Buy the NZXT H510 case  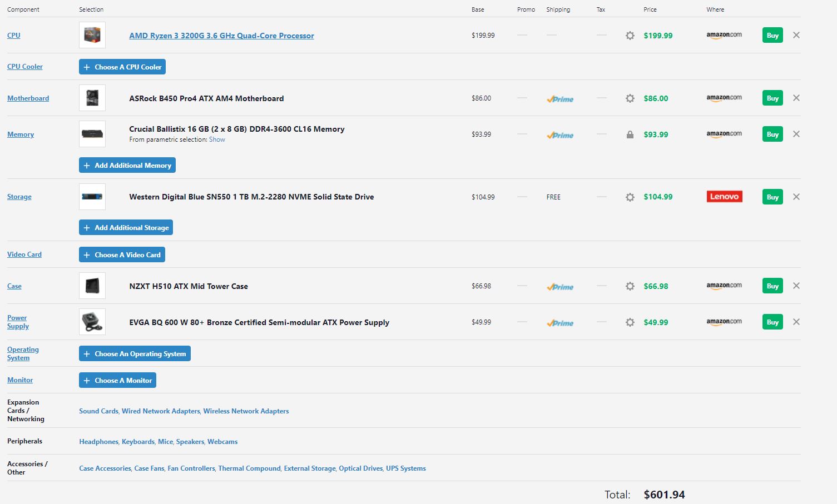coord(772,286)
